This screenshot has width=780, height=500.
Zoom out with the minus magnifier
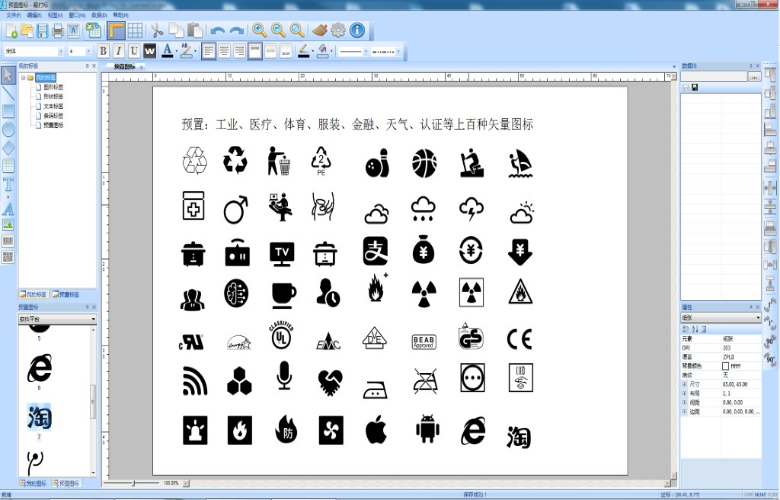coord(278,30)
